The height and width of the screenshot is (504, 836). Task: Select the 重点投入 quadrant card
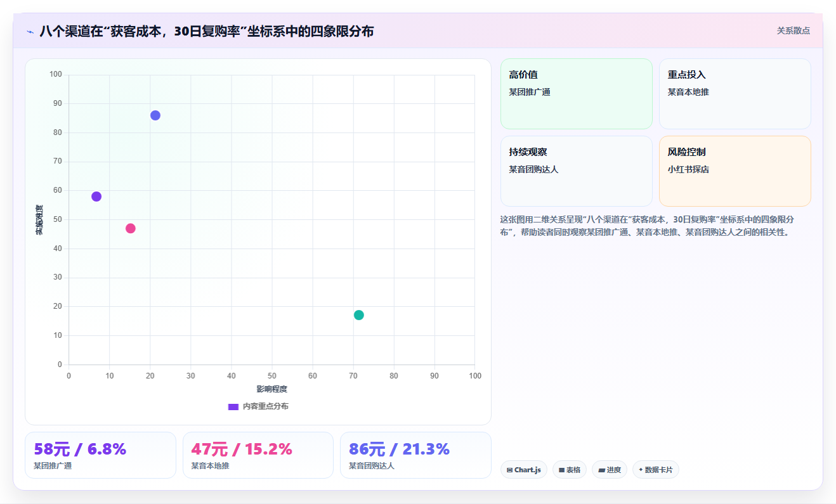click(x=735, y=94)
